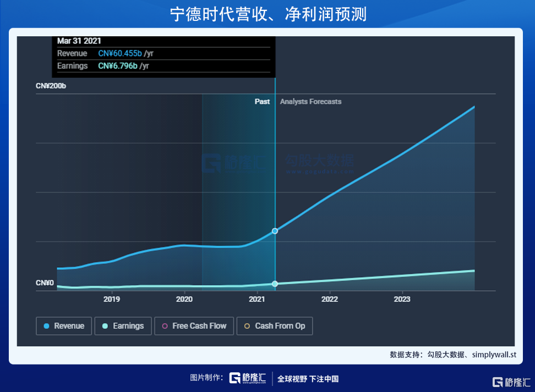This screenshot has width=535, height=392.
Task: Click the chart title 宁德时代营收、净利润预测
Action: (x=268, y=14)
